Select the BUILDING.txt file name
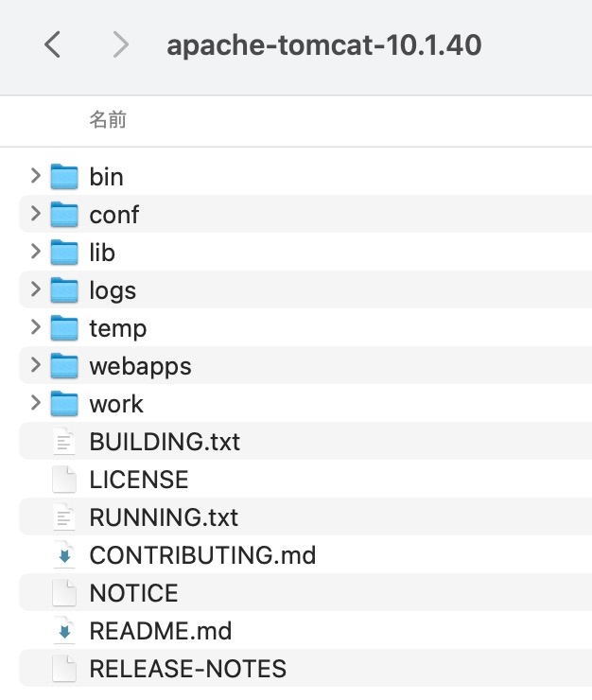Image resolution: width=592 pixels, height=700 pixels. coord(165,442)
